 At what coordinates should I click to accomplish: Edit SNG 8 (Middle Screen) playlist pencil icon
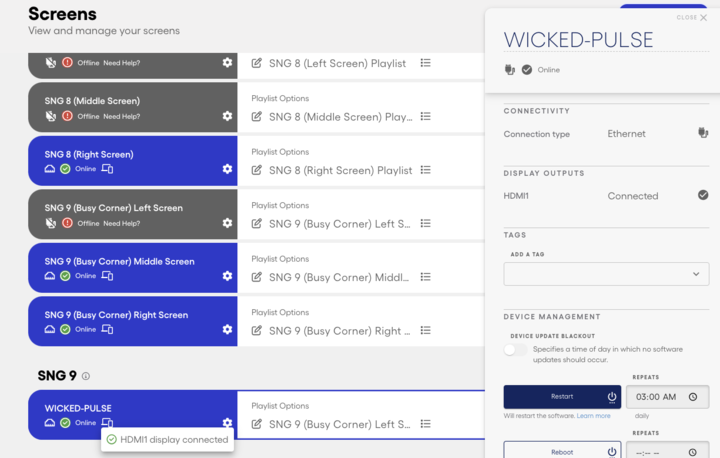257,116
